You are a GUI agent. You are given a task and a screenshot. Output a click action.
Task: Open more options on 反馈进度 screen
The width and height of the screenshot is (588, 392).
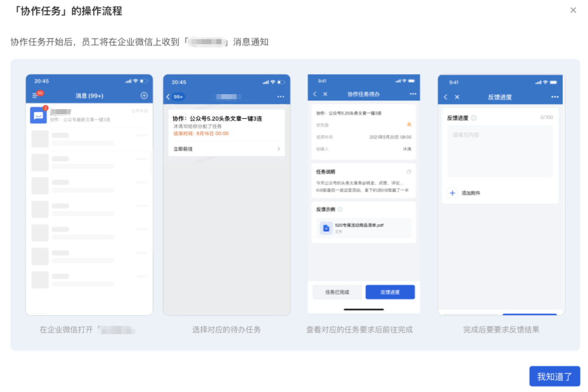555,97
